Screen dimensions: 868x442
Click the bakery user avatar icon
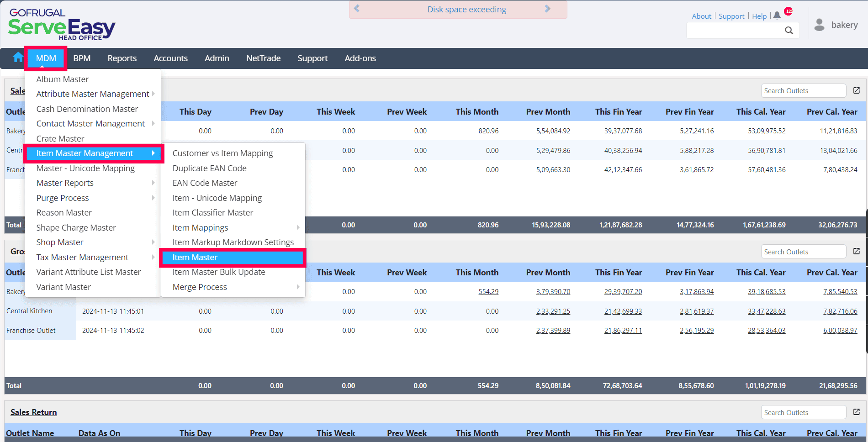coord(820,25)
